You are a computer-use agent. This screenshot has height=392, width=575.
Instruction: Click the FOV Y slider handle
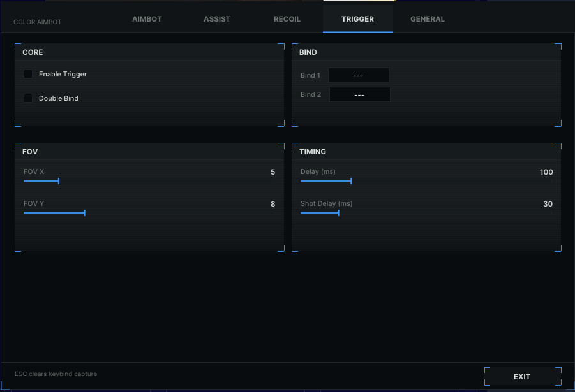85,213
